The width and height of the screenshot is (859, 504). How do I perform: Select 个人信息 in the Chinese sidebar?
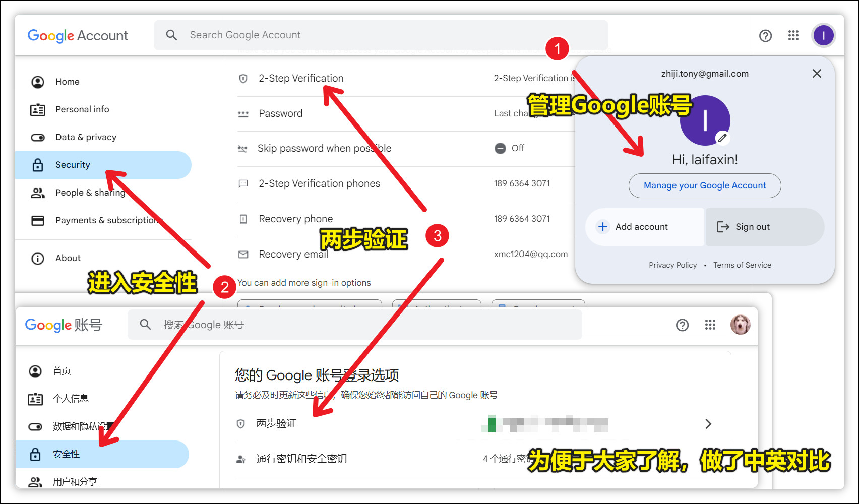pyautogui.click(x=71, y=398)
